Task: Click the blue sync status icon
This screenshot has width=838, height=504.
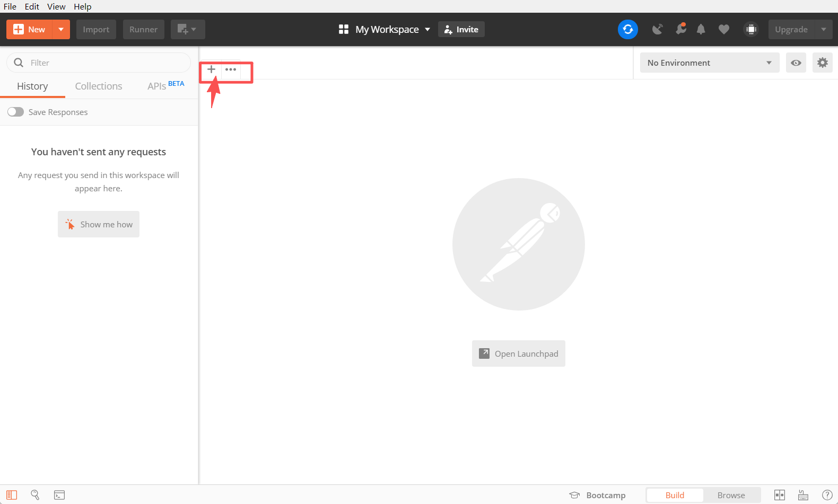Action: coord(628,29)
